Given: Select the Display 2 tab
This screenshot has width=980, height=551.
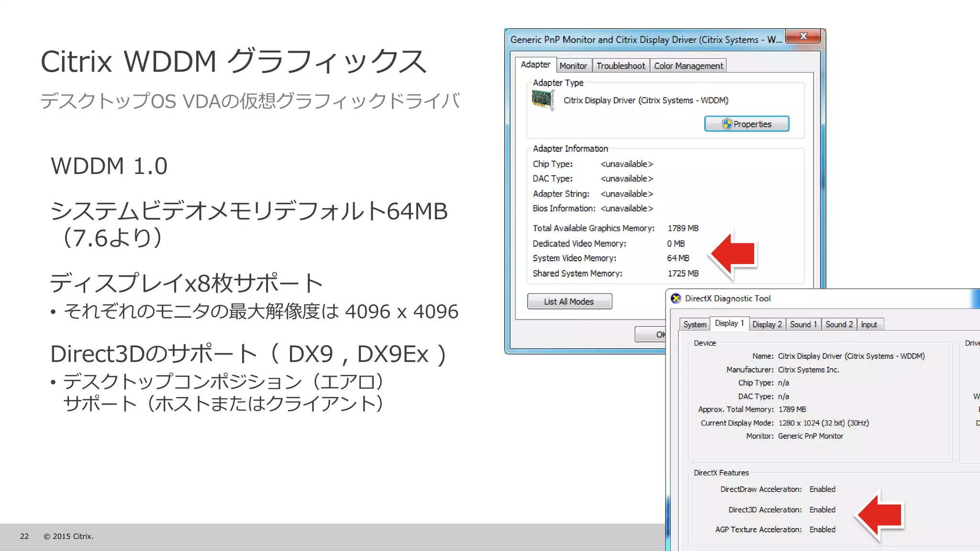Looking at the screenshot, I should [767, 324].
